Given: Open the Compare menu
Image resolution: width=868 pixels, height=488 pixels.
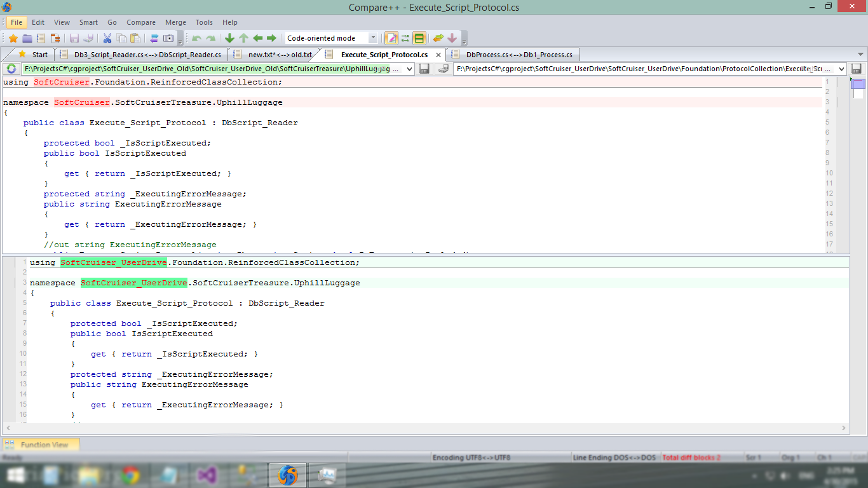Looking at the screenshot, I should (141, 22).
